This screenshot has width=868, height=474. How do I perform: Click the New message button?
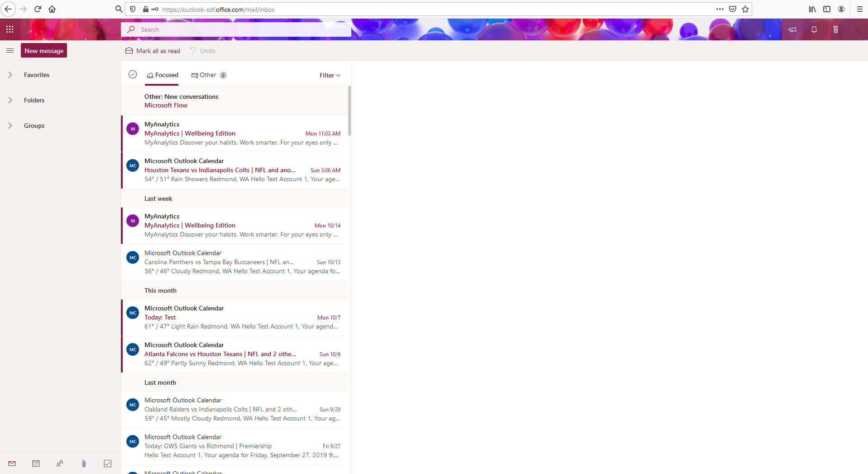pyautogui.click(x=43, y=50)
